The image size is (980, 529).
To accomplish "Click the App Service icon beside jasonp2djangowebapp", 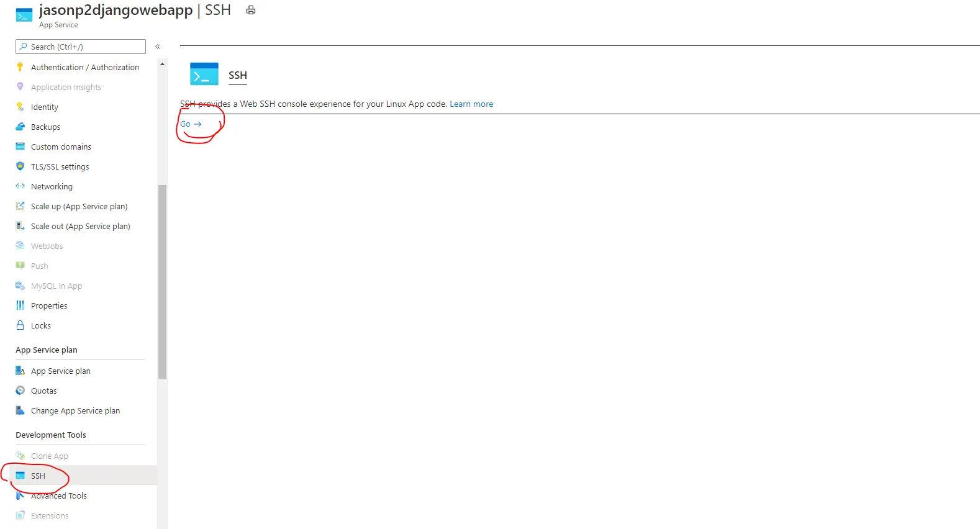I will (24, 16).
